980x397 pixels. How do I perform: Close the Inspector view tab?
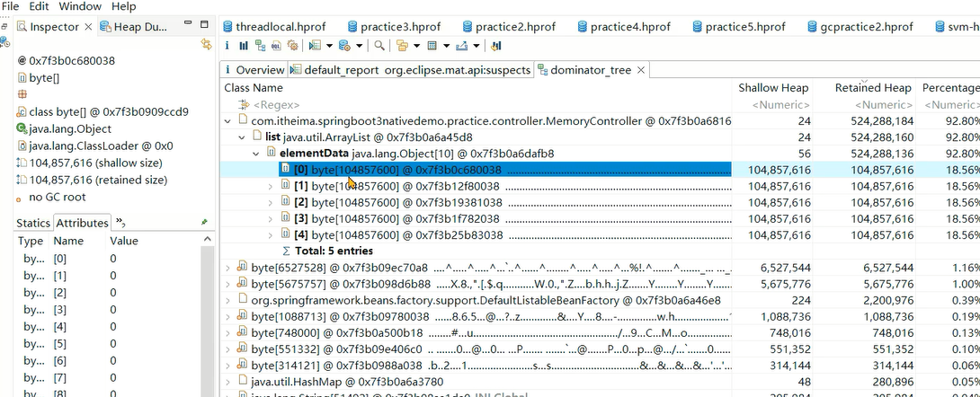88,27
